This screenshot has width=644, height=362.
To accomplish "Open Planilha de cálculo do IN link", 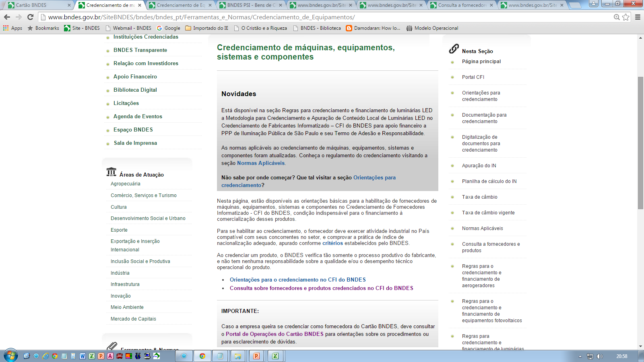I will point(489,181).
